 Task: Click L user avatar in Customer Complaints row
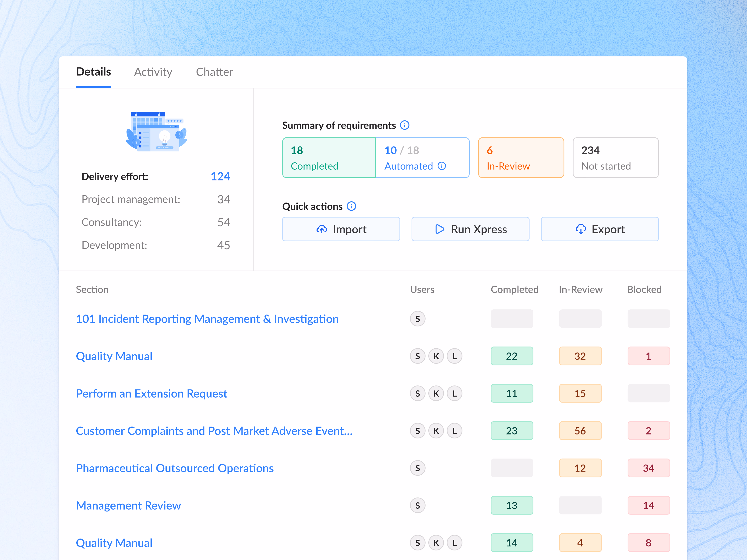pyautogui.click(x=455, y=431)
